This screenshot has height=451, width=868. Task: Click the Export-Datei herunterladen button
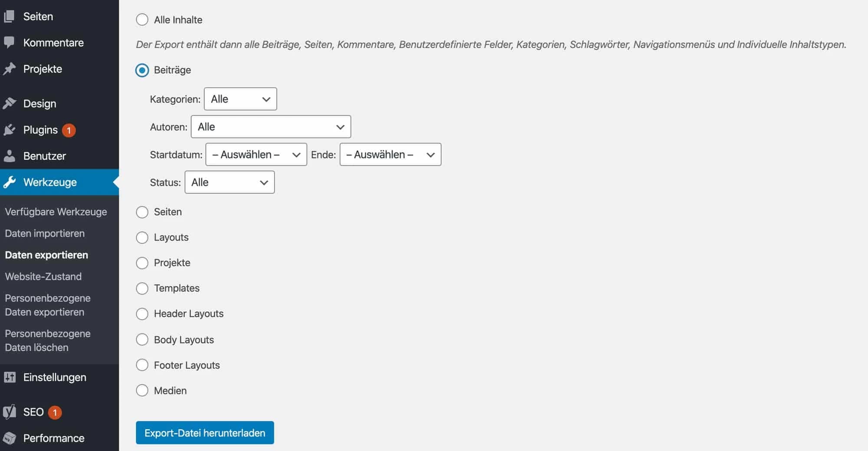point(205,432)
